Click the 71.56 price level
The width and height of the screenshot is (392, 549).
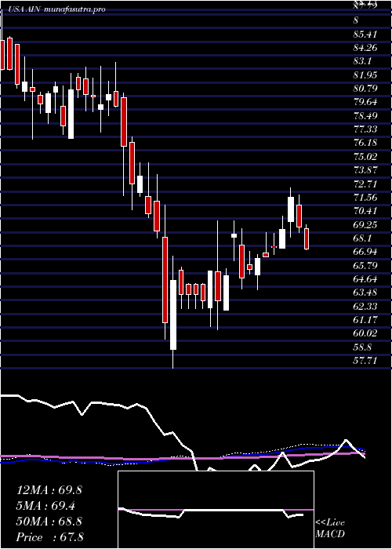click(365, 198)
